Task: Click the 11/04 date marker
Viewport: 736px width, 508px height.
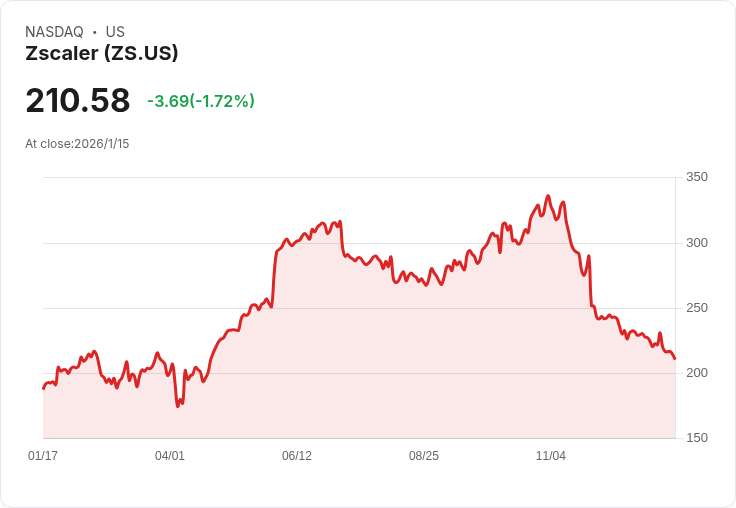Action: point(551,456)
